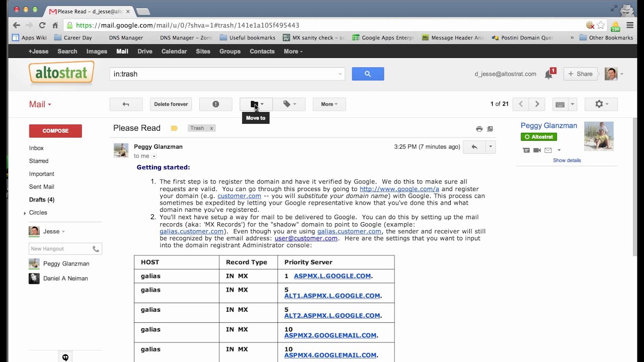This screenshot has width=644, height=362.
Task: Click the user@customer.com link
Action: (x=306, y=238)
